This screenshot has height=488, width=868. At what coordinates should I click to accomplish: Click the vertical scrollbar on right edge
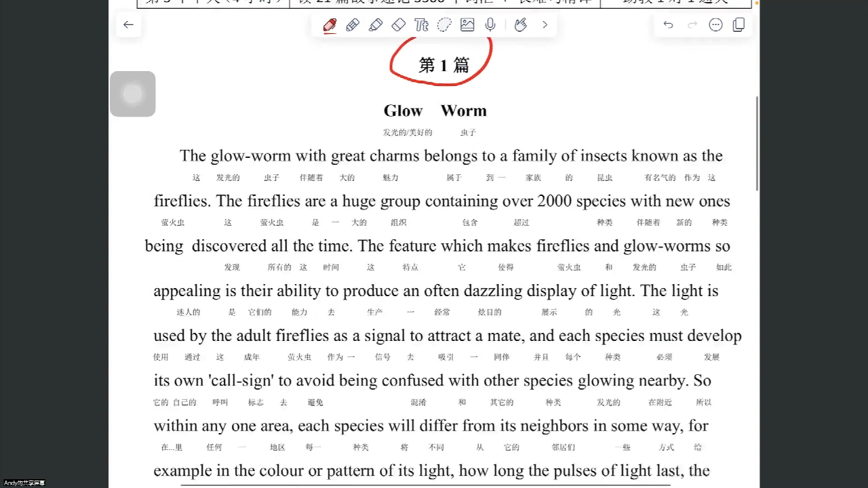coord(757,143)
